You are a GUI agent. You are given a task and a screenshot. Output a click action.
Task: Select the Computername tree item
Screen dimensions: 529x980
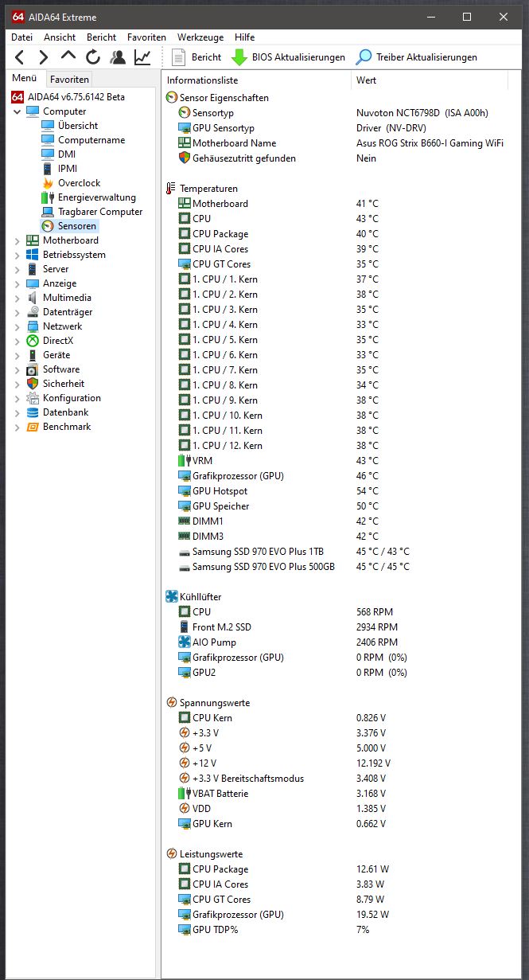[x=91, y=140]
